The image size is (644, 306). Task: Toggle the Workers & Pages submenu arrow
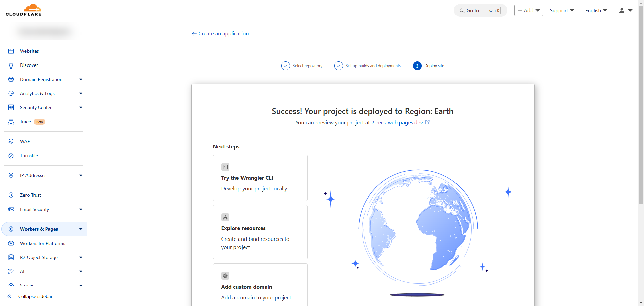pos(81,229)
